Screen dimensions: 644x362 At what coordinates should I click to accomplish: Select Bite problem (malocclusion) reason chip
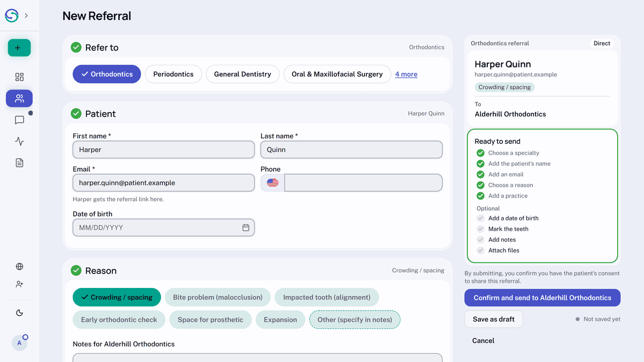pos(218,297)
